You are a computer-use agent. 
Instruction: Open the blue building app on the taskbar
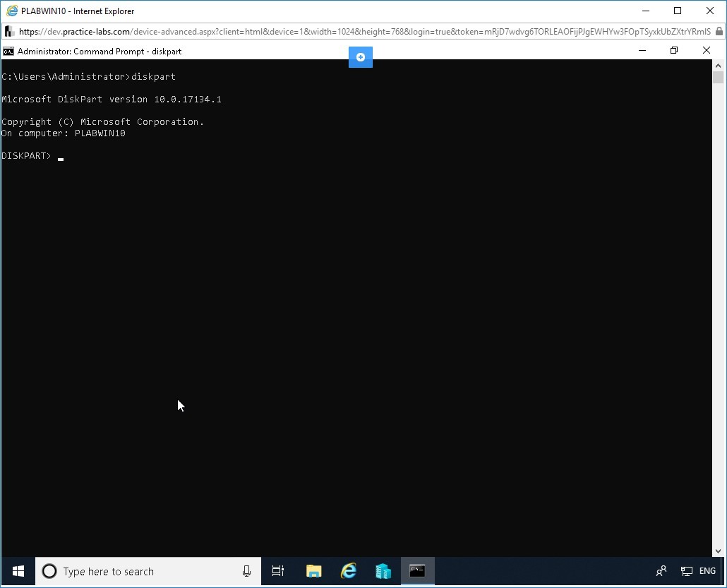[x=383, y=571]
